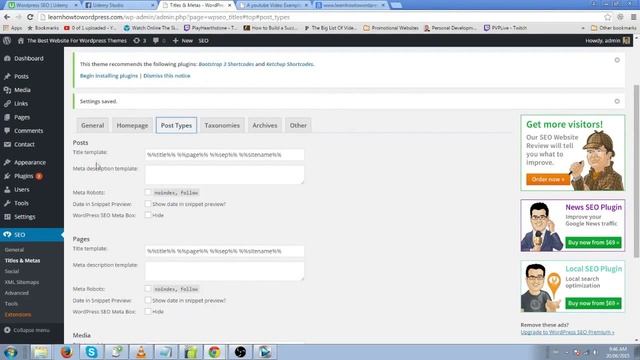The height and width of the screenshot is (360, 640).
Task: Open the Plugins menu icon
Action: [7, 176]
